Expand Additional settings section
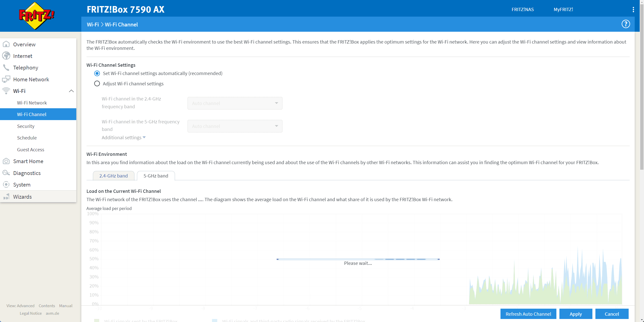This screenshot has width=644, height=322. [124, 137]
